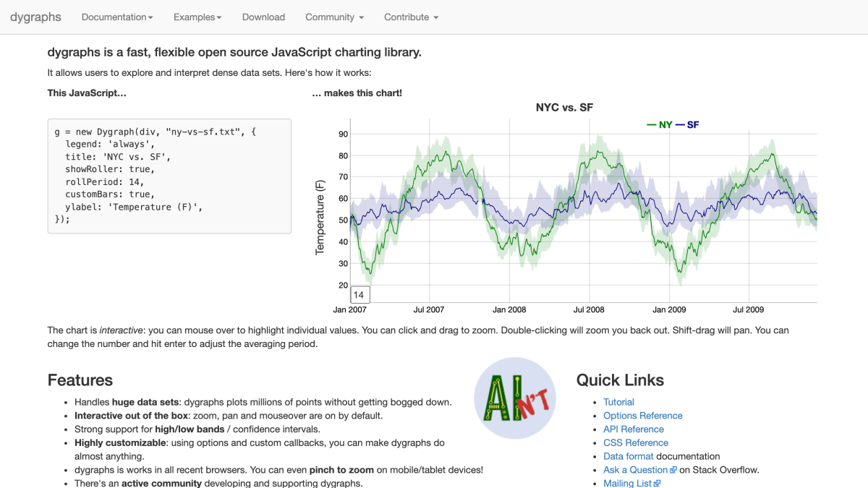Click the '… makes this chart!' label

click(357, 93)
